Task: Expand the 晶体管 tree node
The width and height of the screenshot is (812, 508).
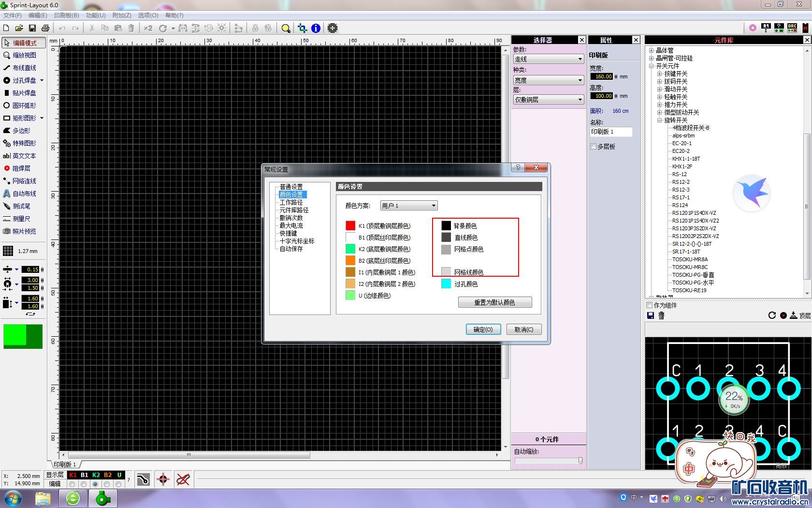Action: [x=652, y=50]
